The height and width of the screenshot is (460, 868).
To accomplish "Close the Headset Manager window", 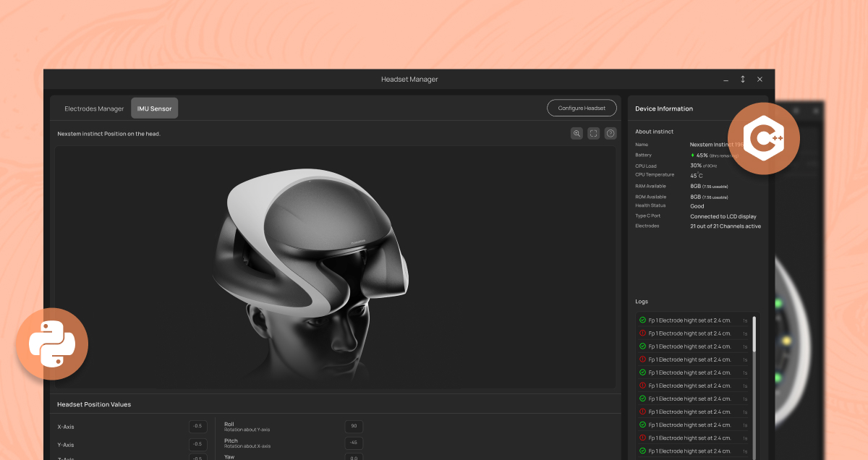I will point(759,80).
